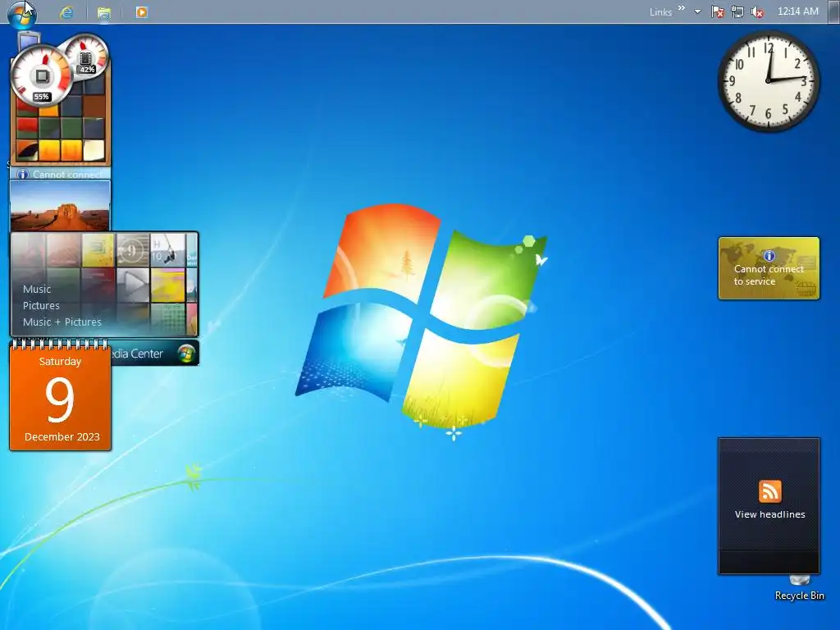Click the muted volume speaker icon
The height and width of the screenshot is (630, 840).
757,11
